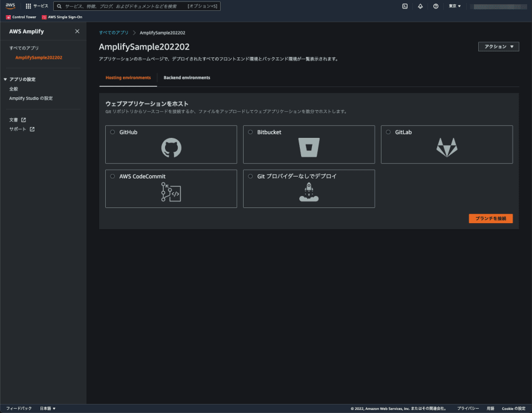Open the 東京 region dropdown
The height and width of the screenshot is (413, 532).
(x=455, y=6)
